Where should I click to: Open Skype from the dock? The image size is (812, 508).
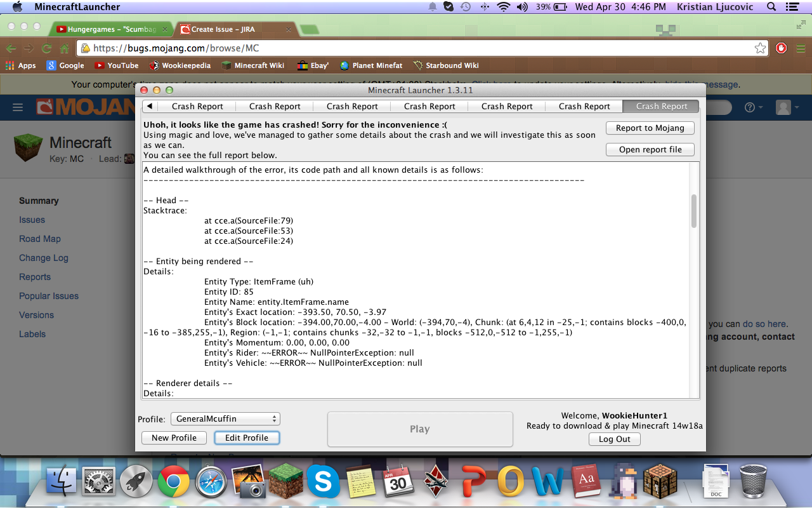pos(324,481)
